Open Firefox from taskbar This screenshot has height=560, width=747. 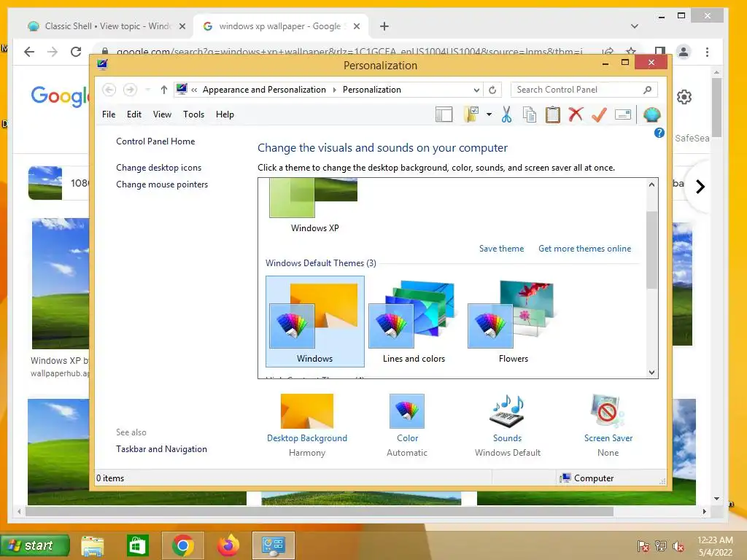(228, 545)
